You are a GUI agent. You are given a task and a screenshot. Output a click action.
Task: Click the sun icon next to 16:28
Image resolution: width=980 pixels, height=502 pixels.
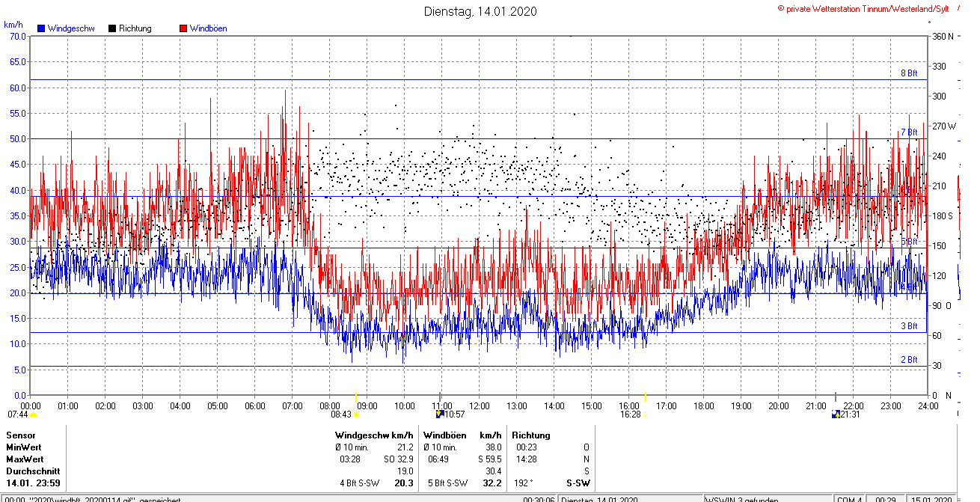646,414
